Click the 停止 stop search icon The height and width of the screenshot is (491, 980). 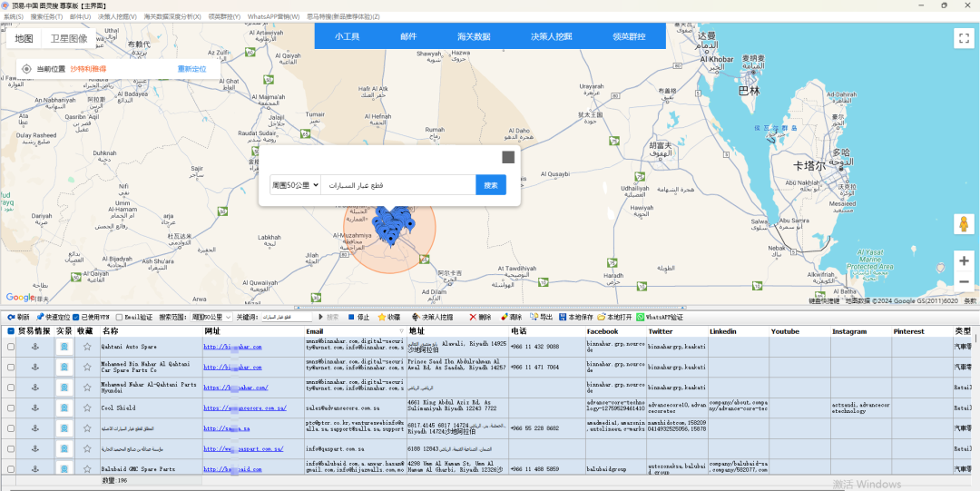350,317
